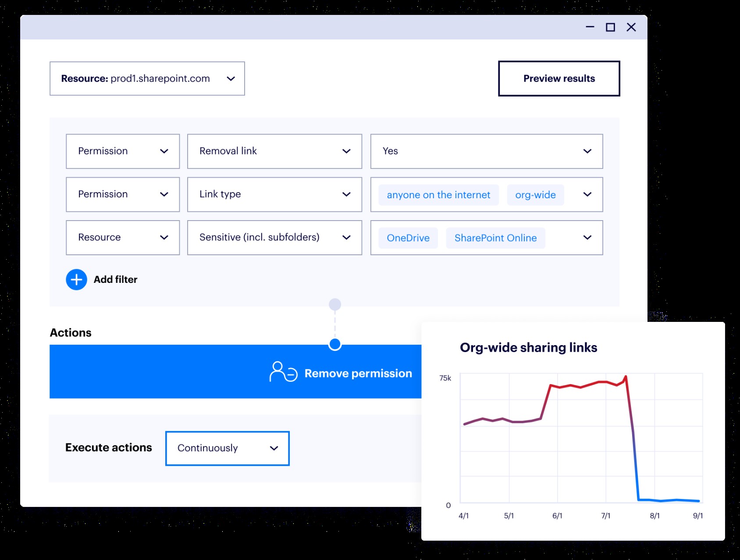Click the blue plus Add filter icon
740x560 pixels.
click(x=76, y=279)
